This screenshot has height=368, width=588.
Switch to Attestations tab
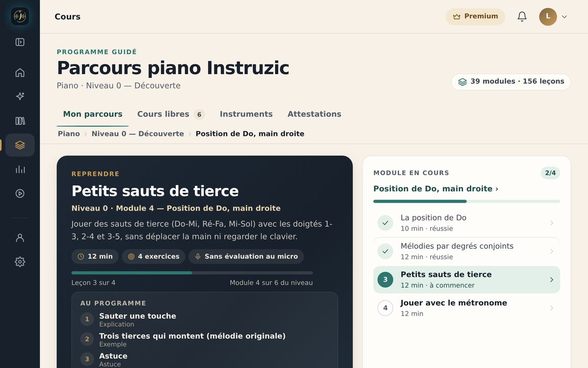click(x=314, y=114)
